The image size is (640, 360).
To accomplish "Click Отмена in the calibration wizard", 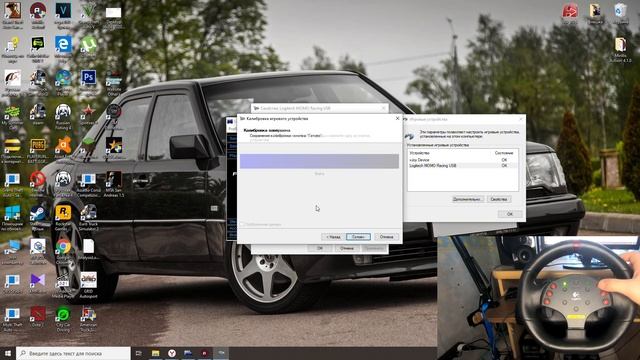I will (x=386, y=237).
